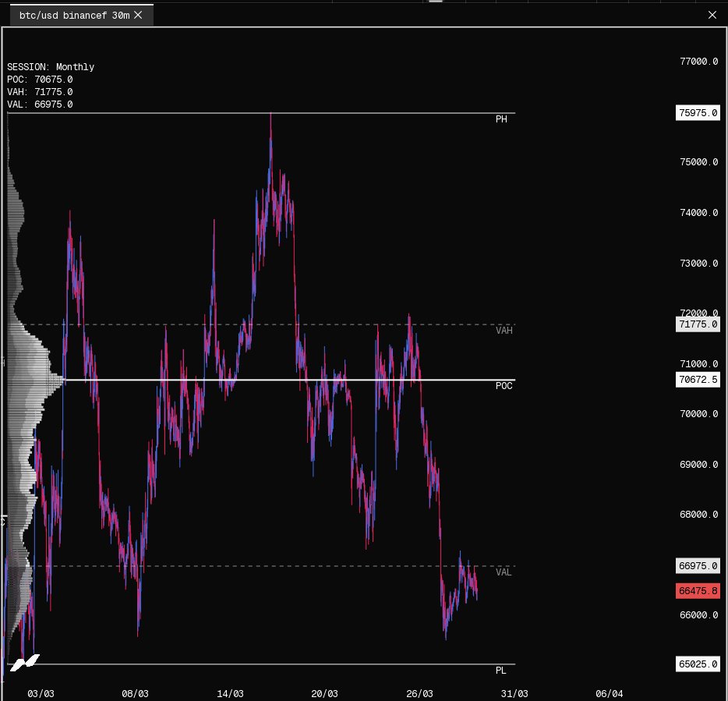The height and width of the screenshot is (701, 728).
Task: Click the VAH: 71775.0 readout
Action: click(40, 92)
